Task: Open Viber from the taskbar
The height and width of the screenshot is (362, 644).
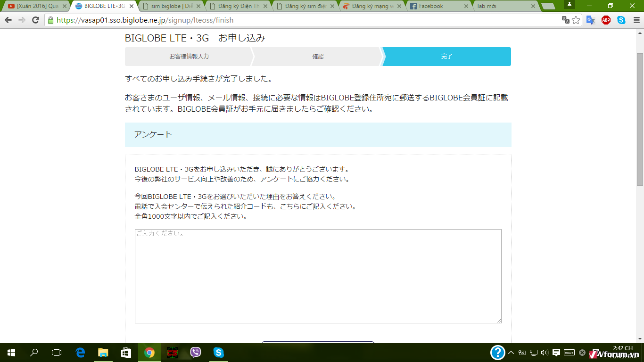Action: click(x=196, y=353)
